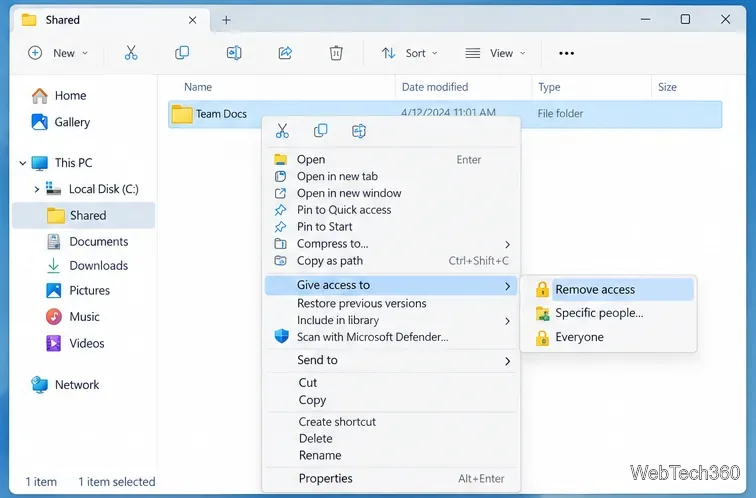Choose Delete in the context menu
The image size is (756, 498).
392,439
